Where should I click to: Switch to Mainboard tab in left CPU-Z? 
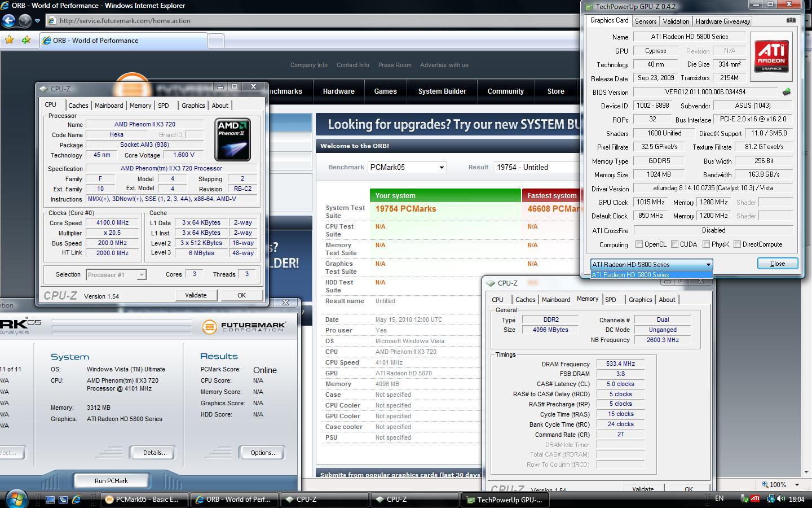coord(109,106)
